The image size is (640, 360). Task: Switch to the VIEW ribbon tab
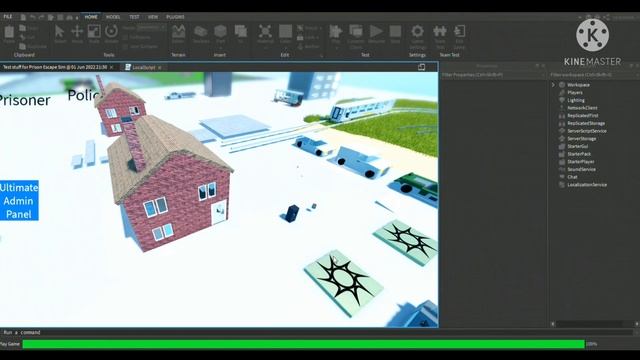tap(153, 17)
